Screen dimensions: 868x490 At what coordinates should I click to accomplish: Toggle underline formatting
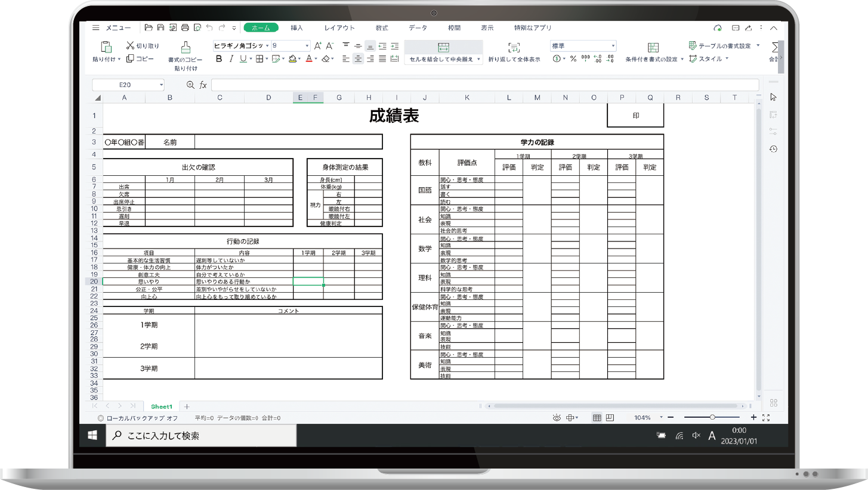point(243,59)
